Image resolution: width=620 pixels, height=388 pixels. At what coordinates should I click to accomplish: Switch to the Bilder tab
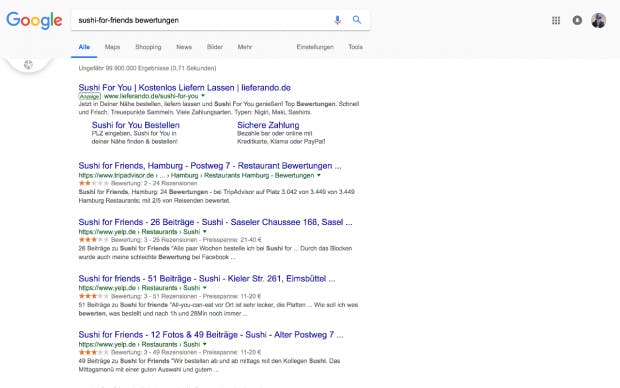coord(215,47)
